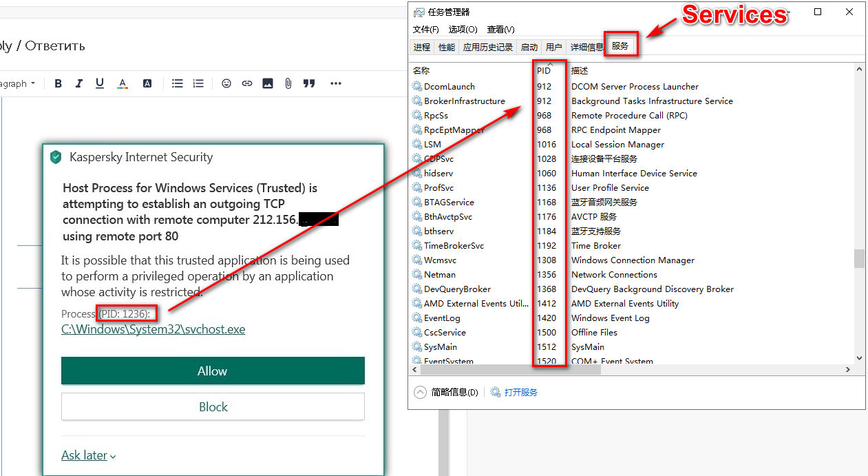This screenshot has height=476, width=868.
Task: Open text color picker in editor
Action: coord(123,83)
